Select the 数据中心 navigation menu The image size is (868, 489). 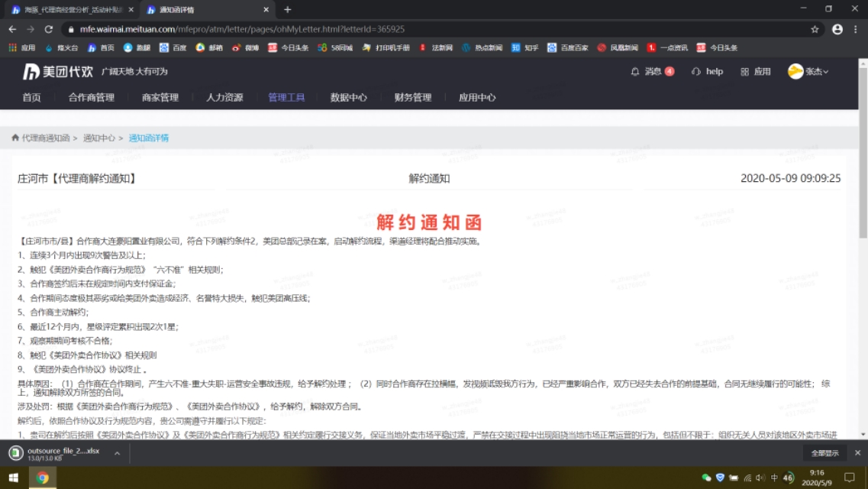click(x=349, y=98)
